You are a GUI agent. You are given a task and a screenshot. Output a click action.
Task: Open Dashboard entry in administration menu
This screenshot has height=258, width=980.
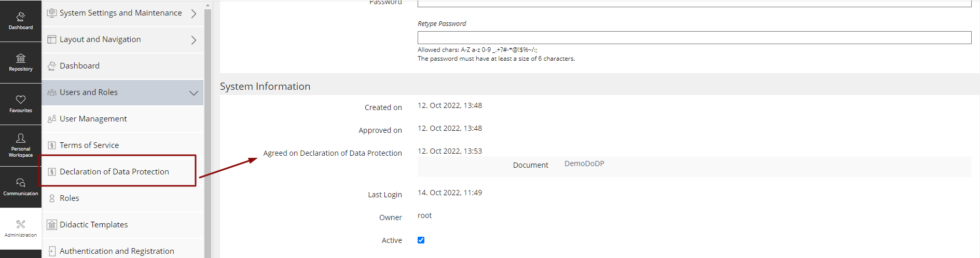[79, 66]
